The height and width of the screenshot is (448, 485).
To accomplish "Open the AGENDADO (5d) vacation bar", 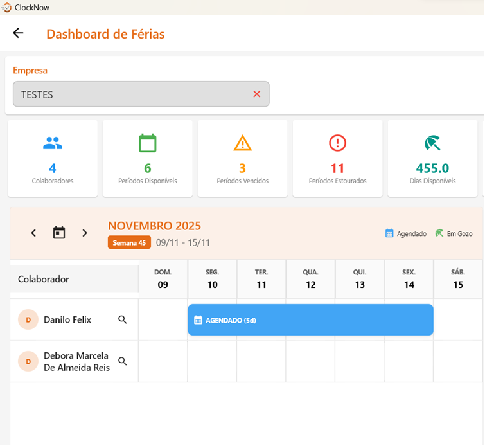I will coord(310,319).
